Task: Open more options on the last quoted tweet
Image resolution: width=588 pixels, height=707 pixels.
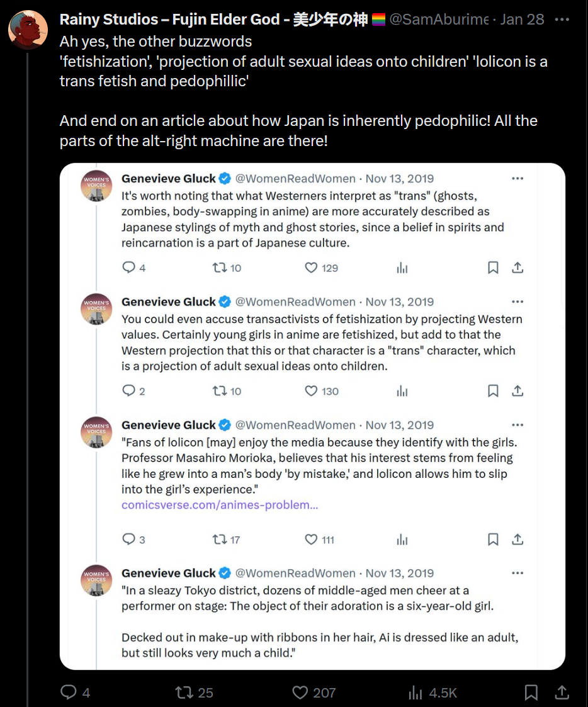Action: [517, 573]
